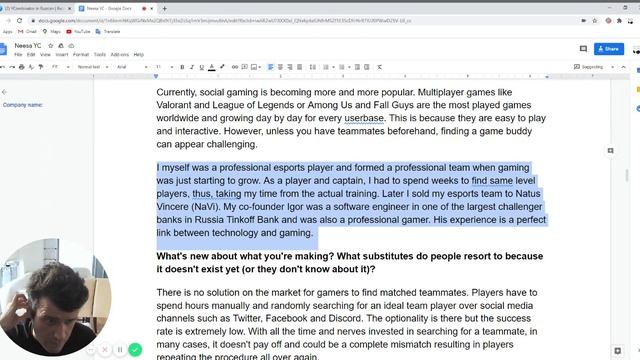Increase the indent

click(x=367, y=67)
